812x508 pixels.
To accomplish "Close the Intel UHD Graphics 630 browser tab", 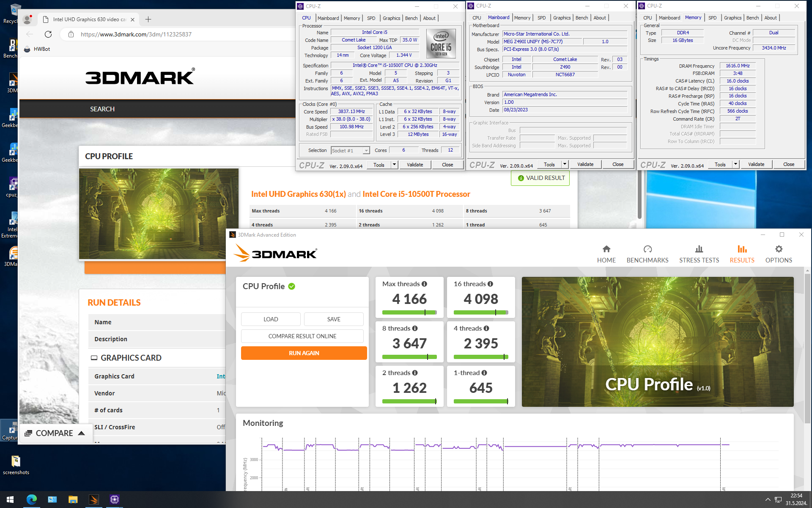I will click(x=132, y=19).
